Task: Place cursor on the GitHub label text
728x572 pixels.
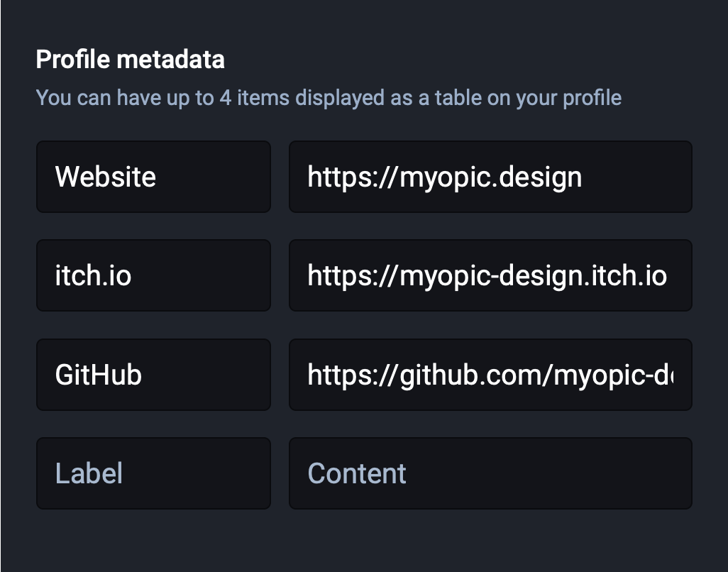Action: 98,375
